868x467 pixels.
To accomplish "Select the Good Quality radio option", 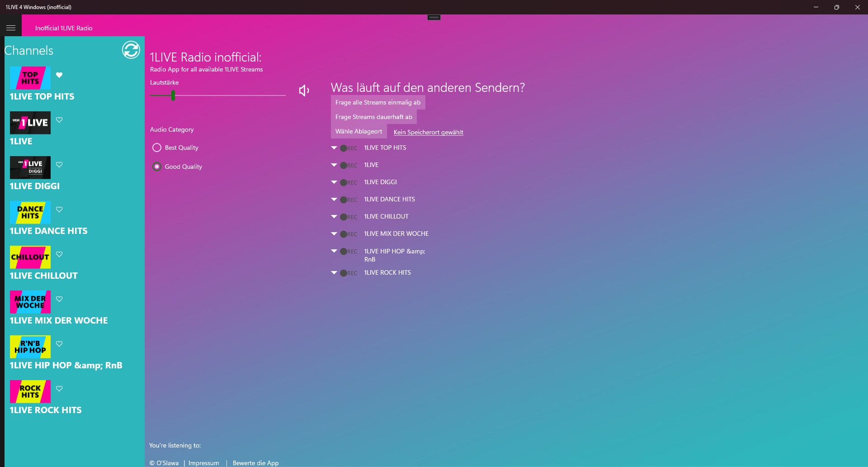I will coord(157,167).
